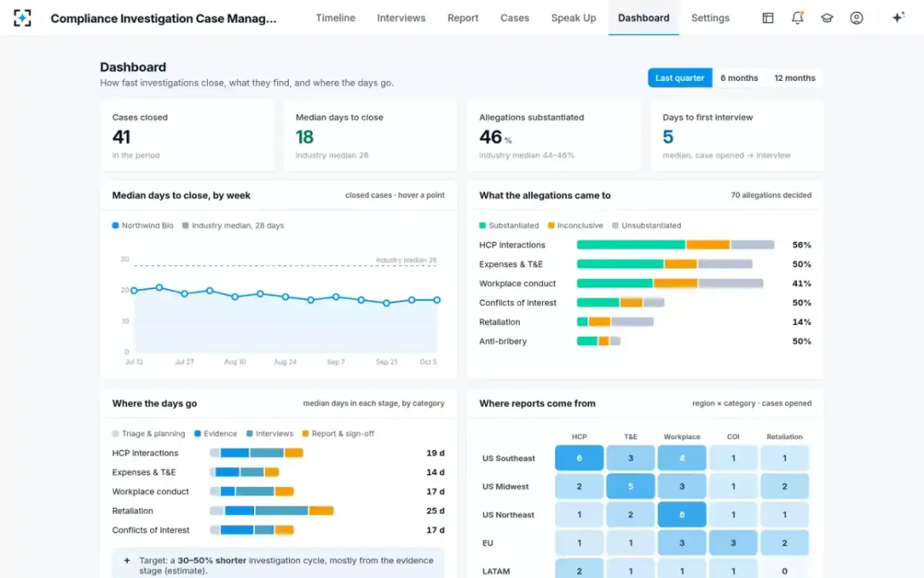Screen dimensions: 924x578
Task: Toggle the Inconclusive legend item
Action: [x=576, y=226]
